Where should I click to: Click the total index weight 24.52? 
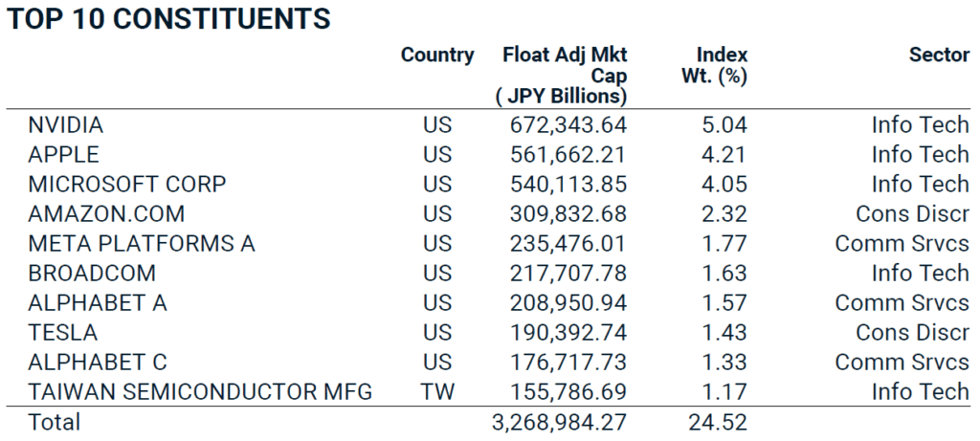pos(717,422)
